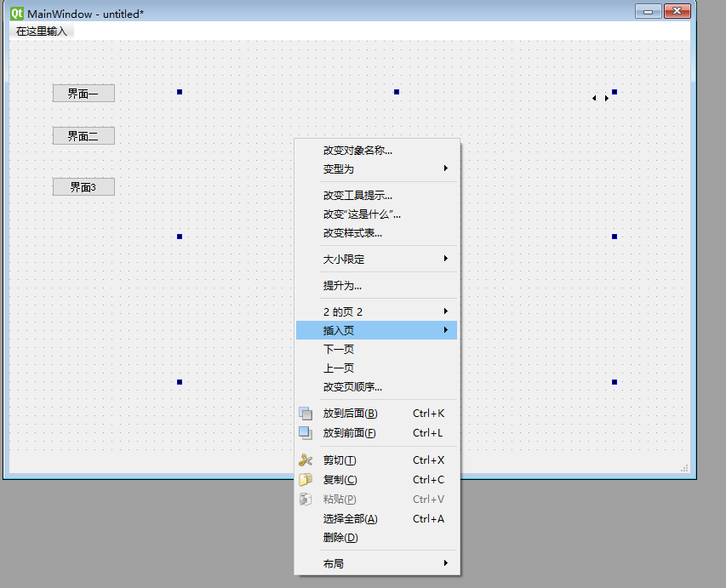Click the 界面一 push button
726x588 pixels.
(x=83, y=94)
